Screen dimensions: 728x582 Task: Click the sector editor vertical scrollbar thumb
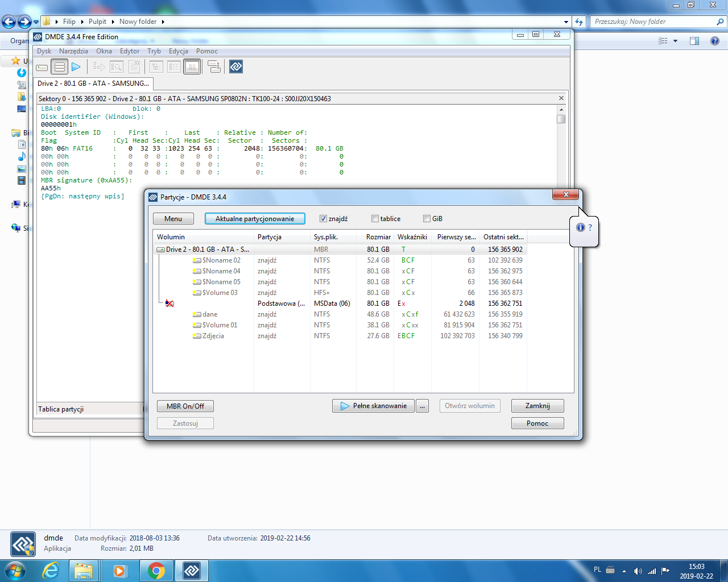(561, 119)
